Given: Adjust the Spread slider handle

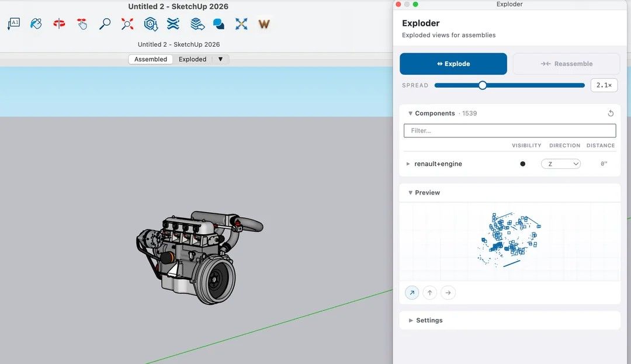Looking at the screenshot, I should coord(483,85).
